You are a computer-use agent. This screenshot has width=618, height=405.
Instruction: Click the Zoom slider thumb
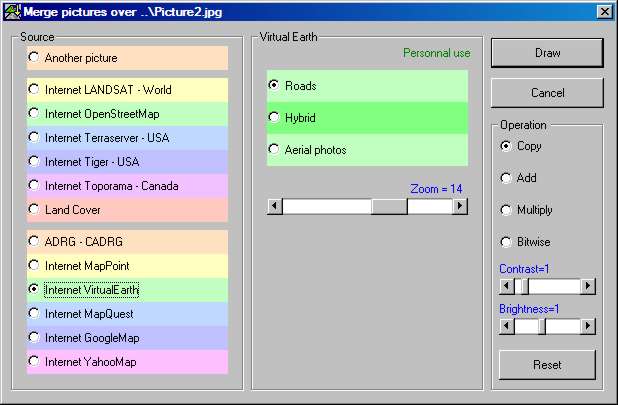pos(389,206)
